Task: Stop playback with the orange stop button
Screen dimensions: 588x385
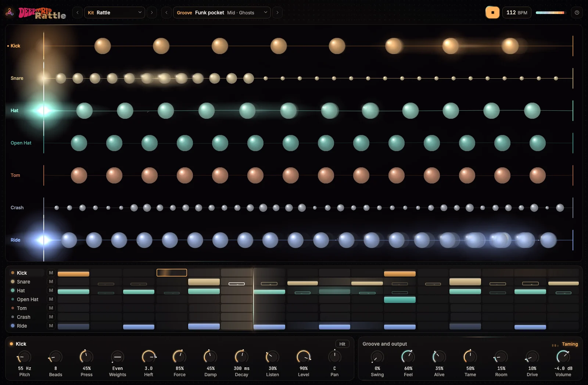Action: coord(492,13)
